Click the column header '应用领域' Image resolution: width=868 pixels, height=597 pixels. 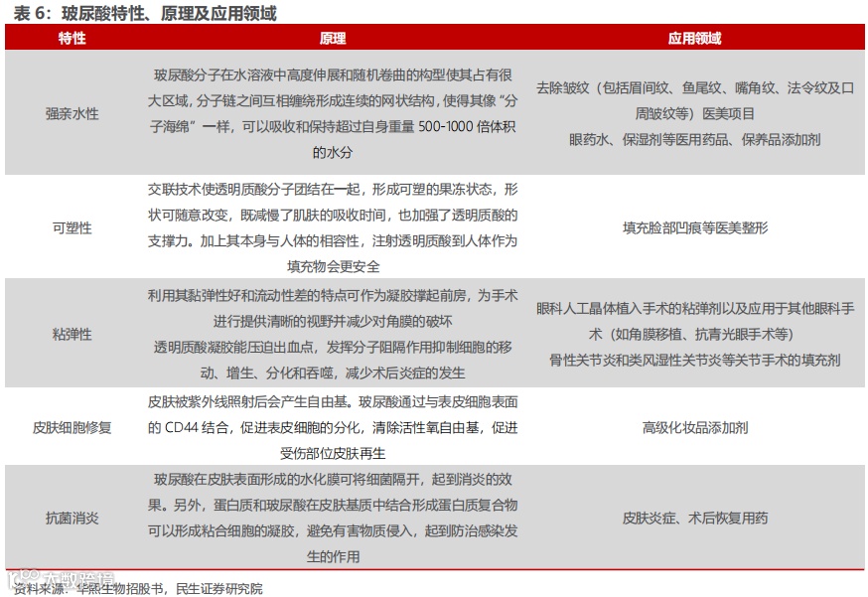pos(694,38)
